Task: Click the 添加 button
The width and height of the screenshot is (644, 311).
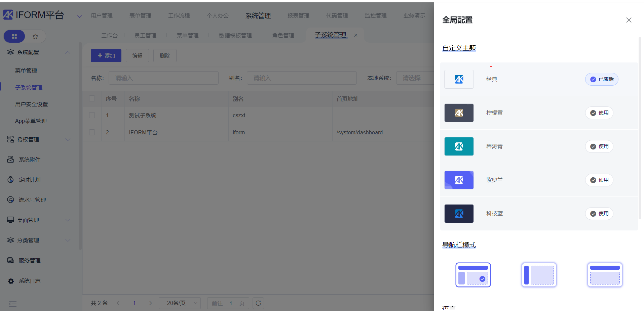Action: click(x=107, y=56)
